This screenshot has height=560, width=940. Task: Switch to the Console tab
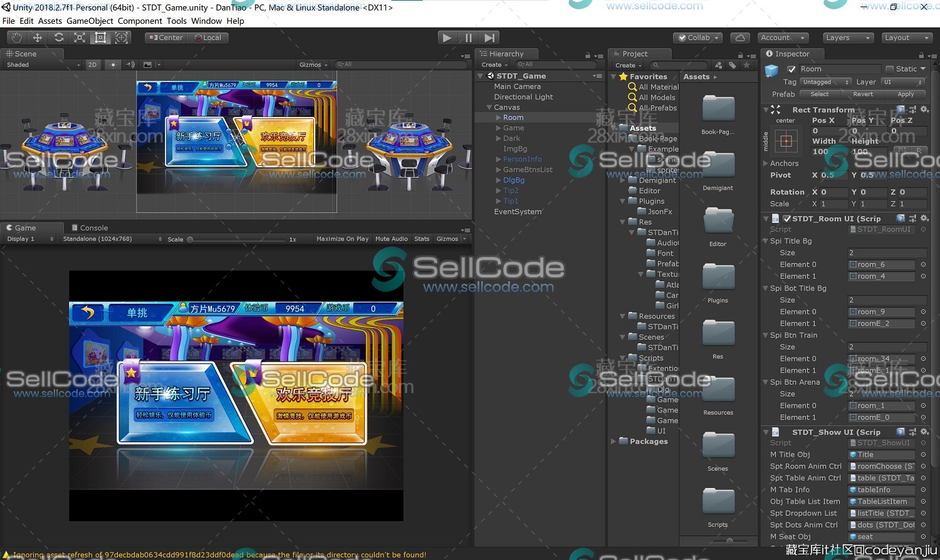click(94, 227)
